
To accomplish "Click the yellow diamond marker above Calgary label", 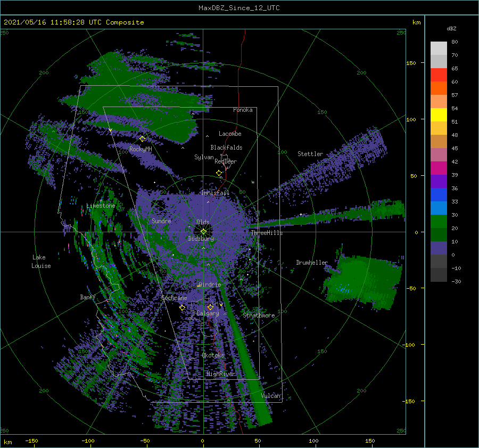I will (x=210, y=307).
